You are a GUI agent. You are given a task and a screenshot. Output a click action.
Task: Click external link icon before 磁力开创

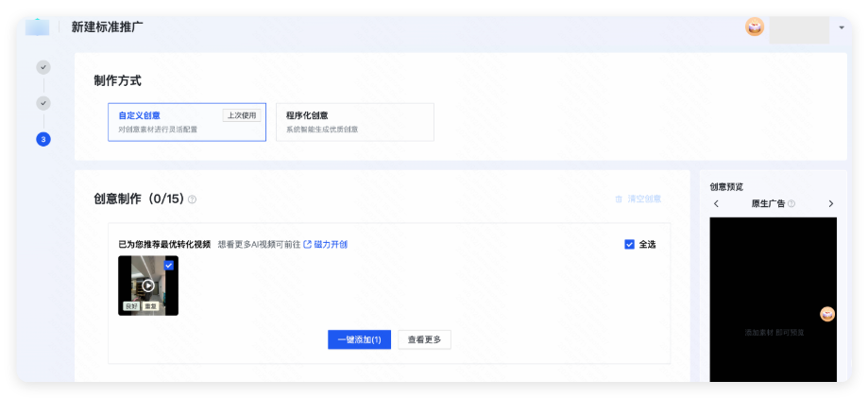307,245
